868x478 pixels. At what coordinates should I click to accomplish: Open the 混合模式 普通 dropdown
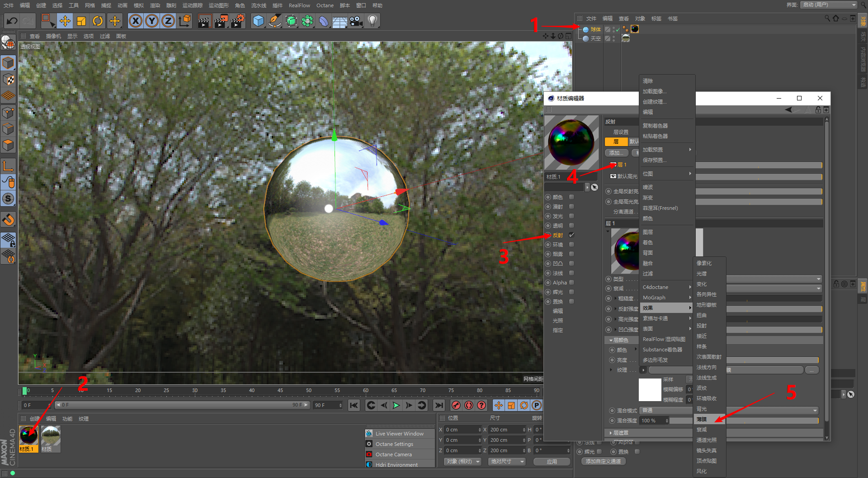[729, 411]
